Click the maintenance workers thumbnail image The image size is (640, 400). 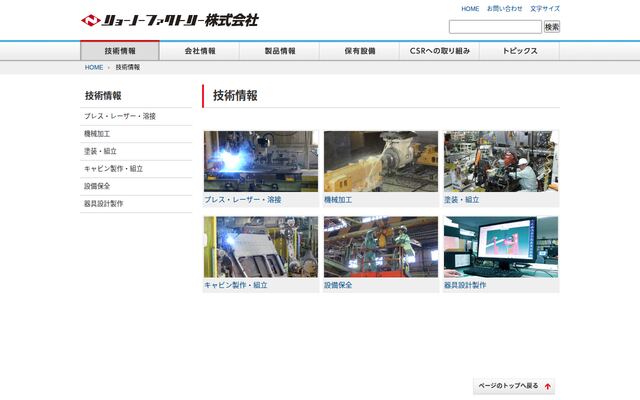[381, 247]
